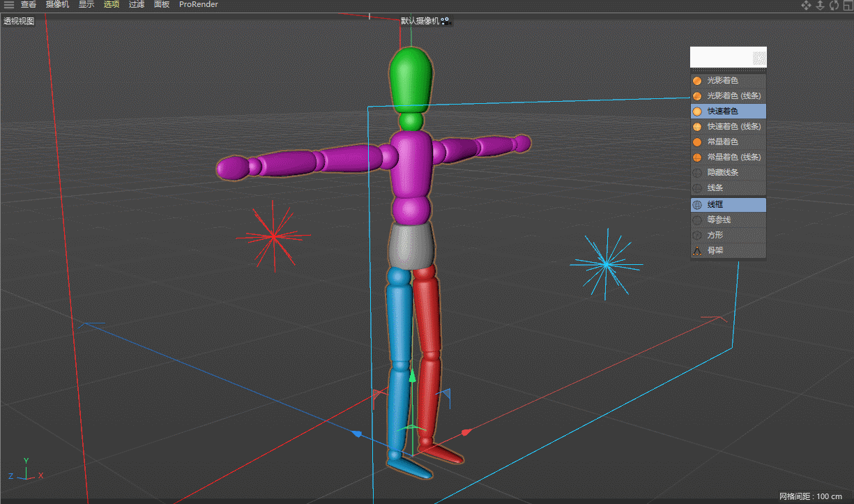
Task: Click the 默认摄像机 camera label
Action: pyautogui.click(x=420, y=21)
